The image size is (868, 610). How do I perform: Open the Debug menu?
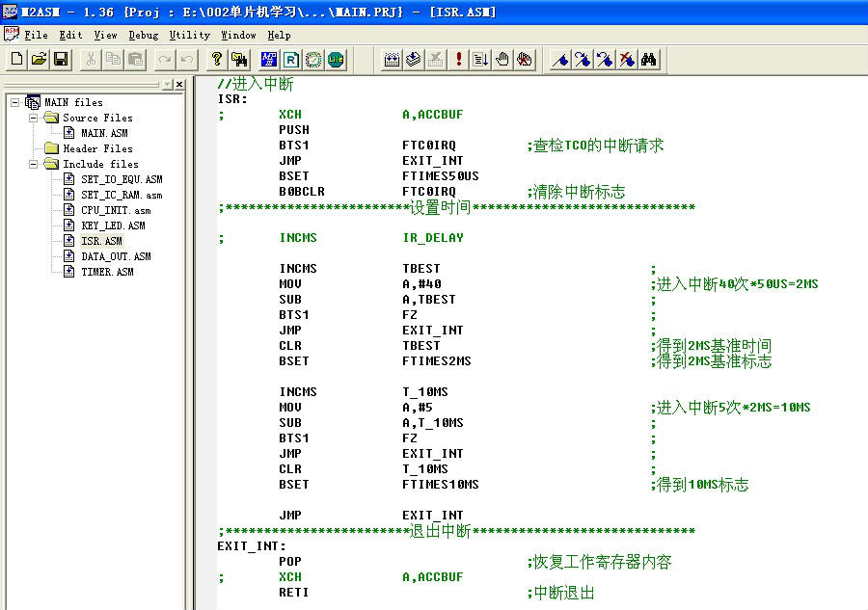tap(144, 35)
